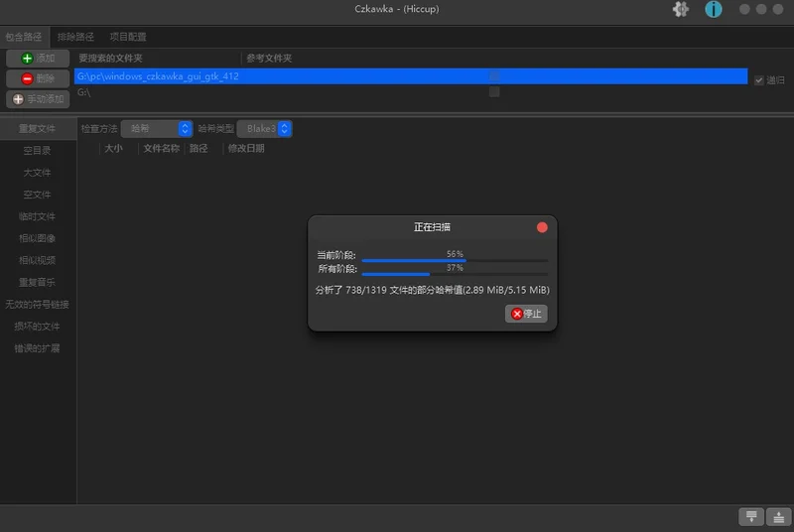This screenshot has width=794, height=532.
Task: Select the G:\ folder row
Action: (411, 92)
